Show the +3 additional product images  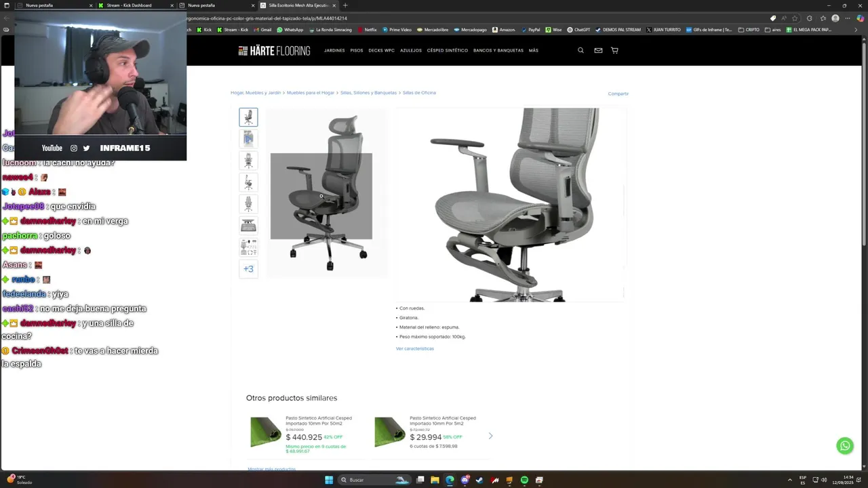pos(248,269)
